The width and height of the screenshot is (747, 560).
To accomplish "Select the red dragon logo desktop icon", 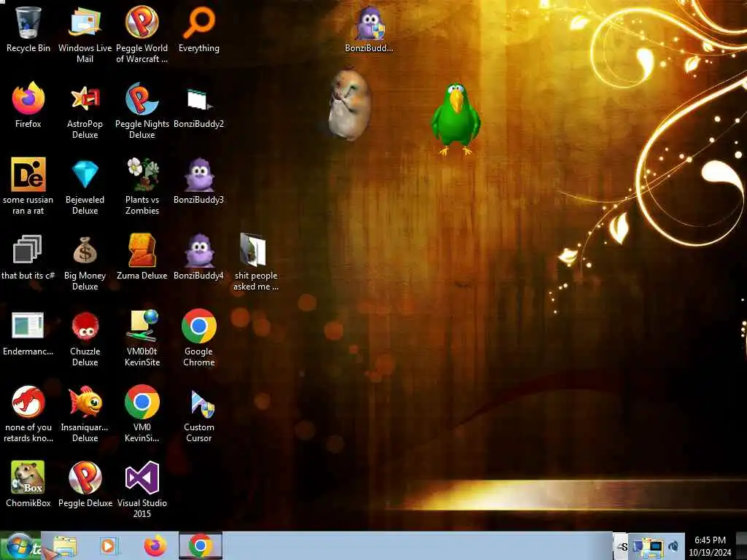I will pos(28,414).
